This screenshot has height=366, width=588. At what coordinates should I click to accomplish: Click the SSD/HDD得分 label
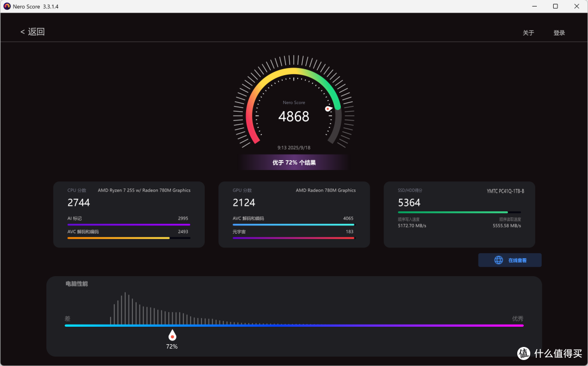[410, 191]
